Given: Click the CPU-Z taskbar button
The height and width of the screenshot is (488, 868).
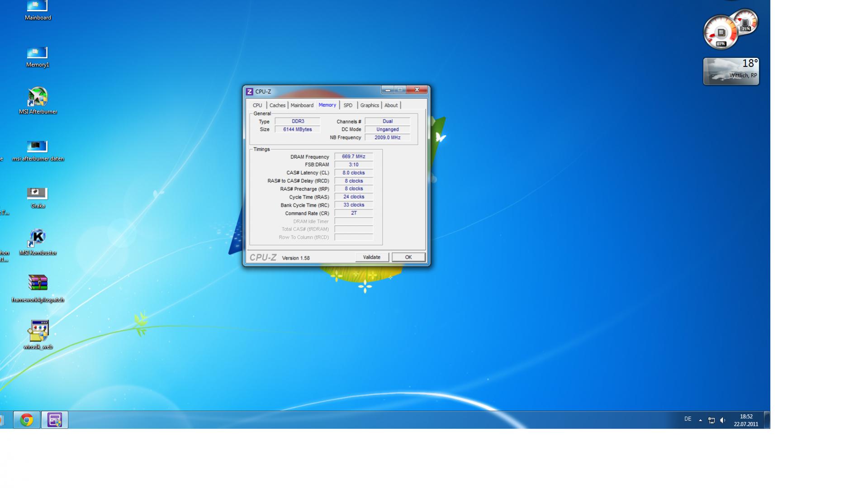Looking at the screenshot, I should point(55,420).
